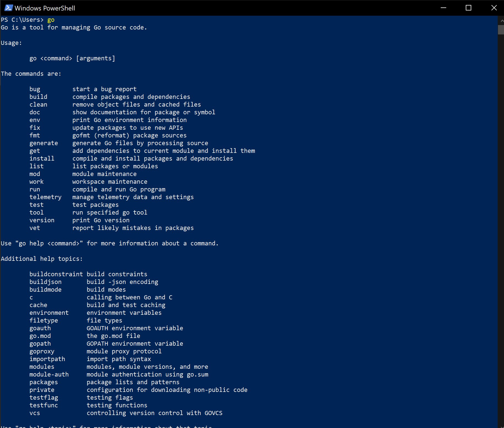Viewport: 504px width, 428px height.
Task: Click the 'version' command name
Action: (42, 220)
